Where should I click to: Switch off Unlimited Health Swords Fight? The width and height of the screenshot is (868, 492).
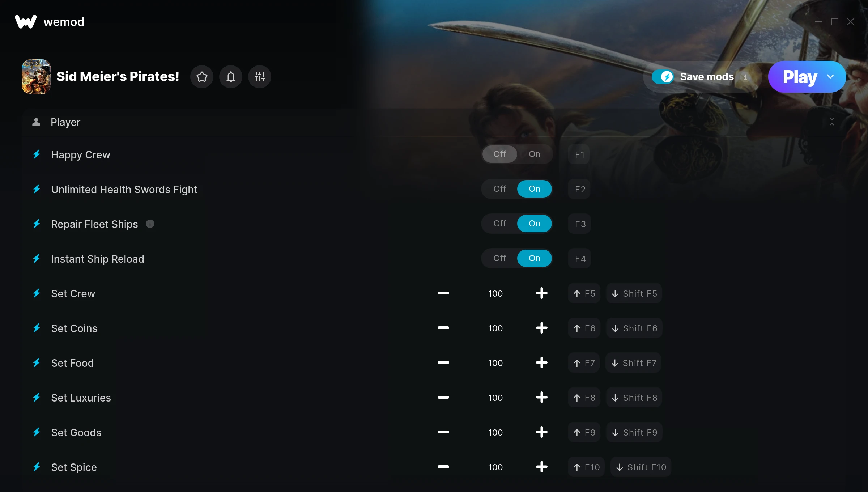pyautogui.click(x=500, y=189)
